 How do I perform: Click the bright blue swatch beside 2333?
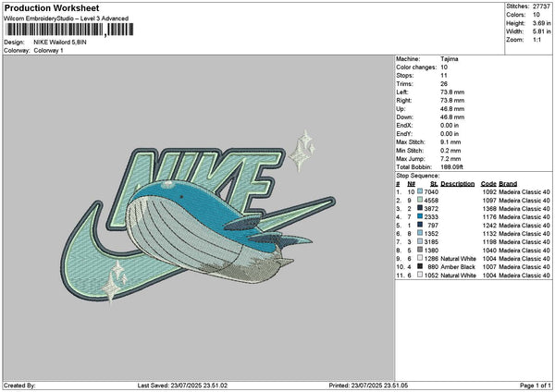coord(420,216)
